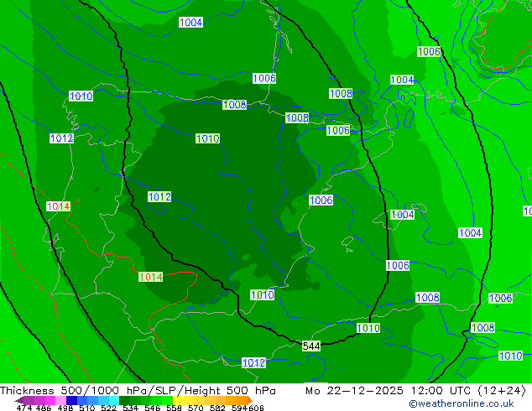The width and height of the screenshot is (532, 411).
Task: Click the 582 legend value
Action: 217,408
